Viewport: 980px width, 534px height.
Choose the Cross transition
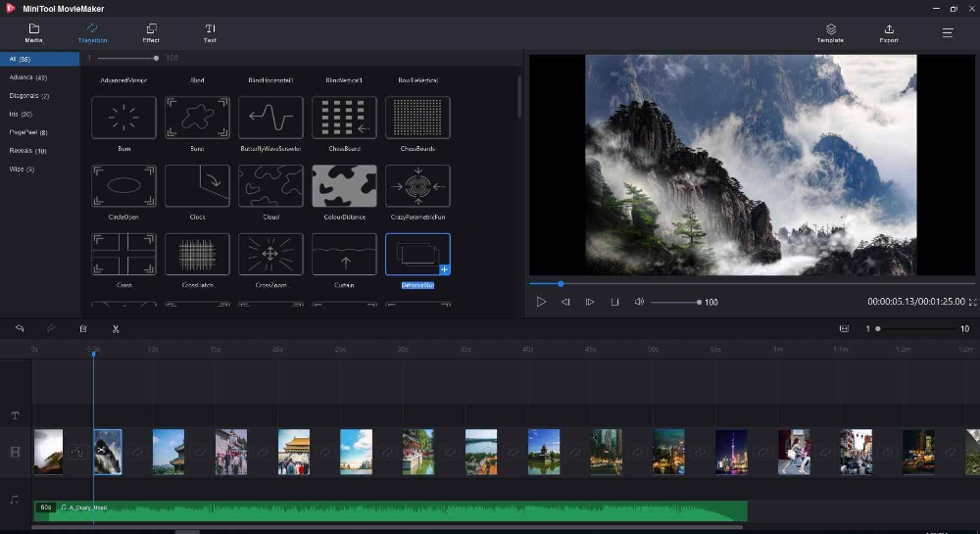pos(123,254)
